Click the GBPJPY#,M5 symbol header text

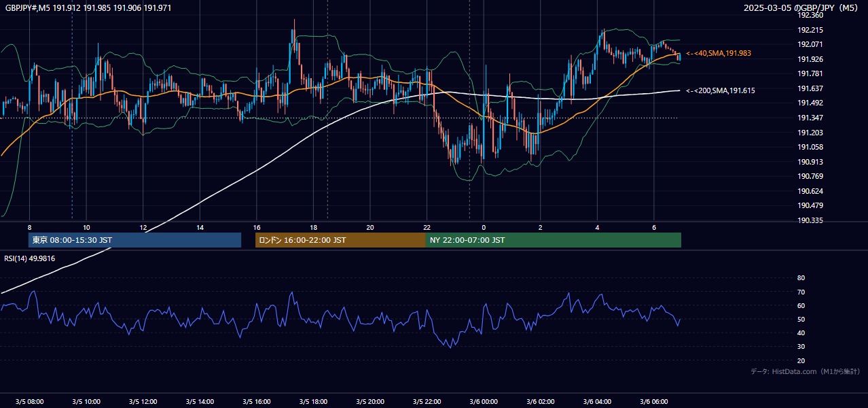(88, 8)
